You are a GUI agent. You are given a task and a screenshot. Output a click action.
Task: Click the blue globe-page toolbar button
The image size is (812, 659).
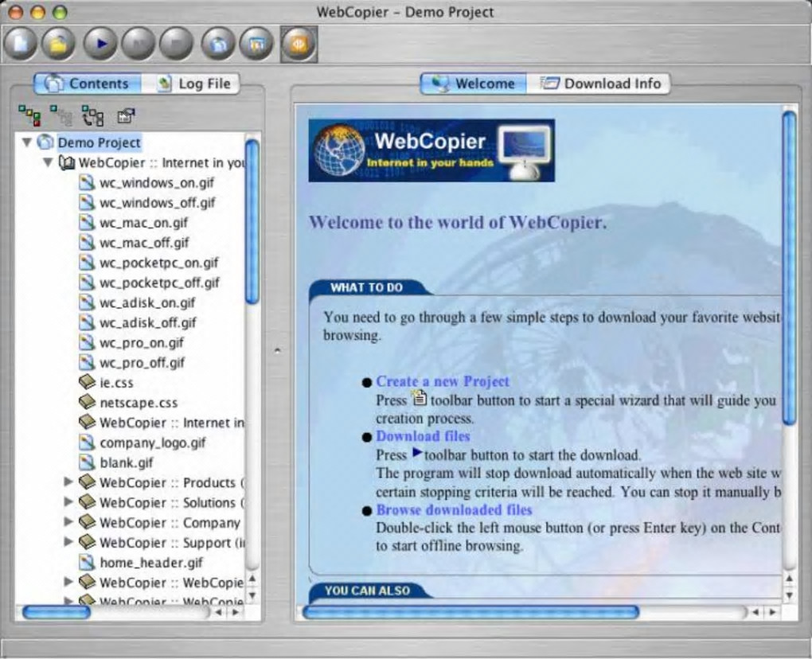(218, 45)
